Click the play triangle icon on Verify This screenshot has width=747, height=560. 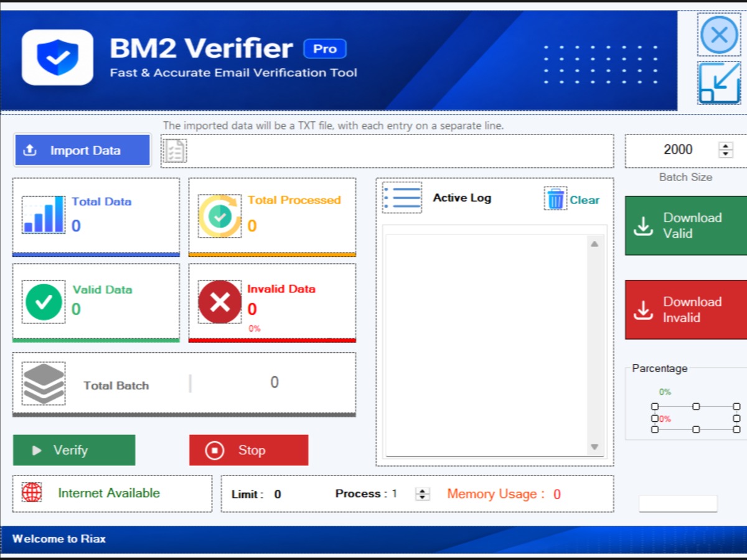point(37,450)
